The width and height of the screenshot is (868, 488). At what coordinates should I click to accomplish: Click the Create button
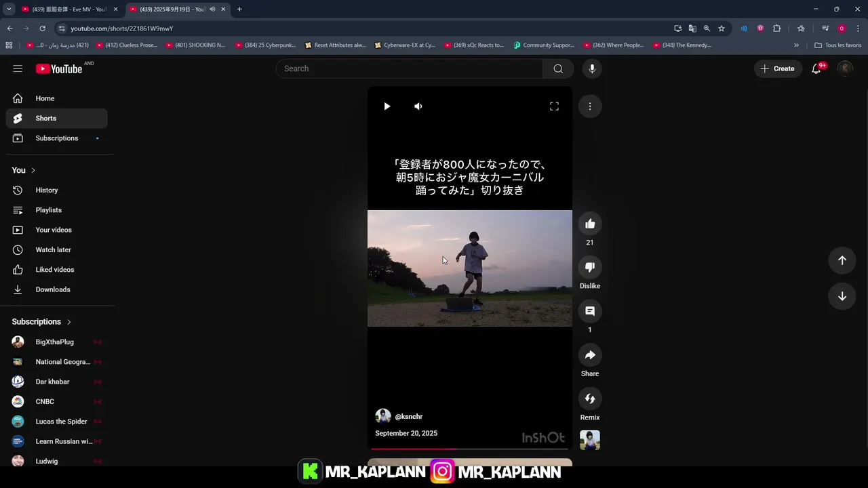(x=777, y=68)
